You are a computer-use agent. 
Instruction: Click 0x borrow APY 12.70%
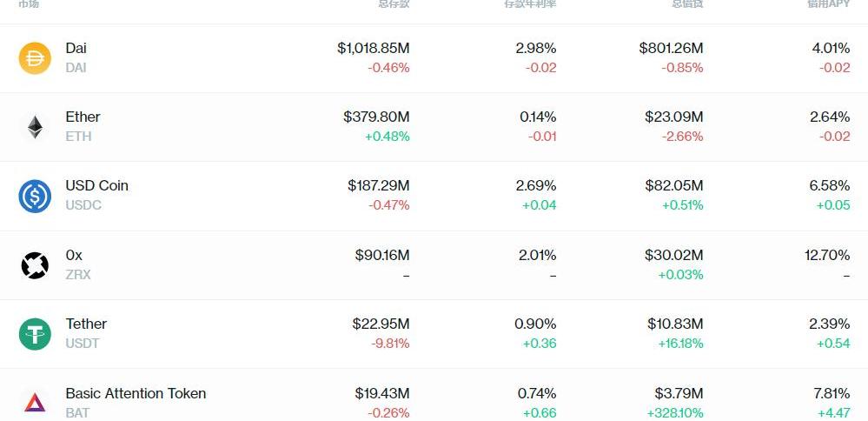click(x=827, y=255)
